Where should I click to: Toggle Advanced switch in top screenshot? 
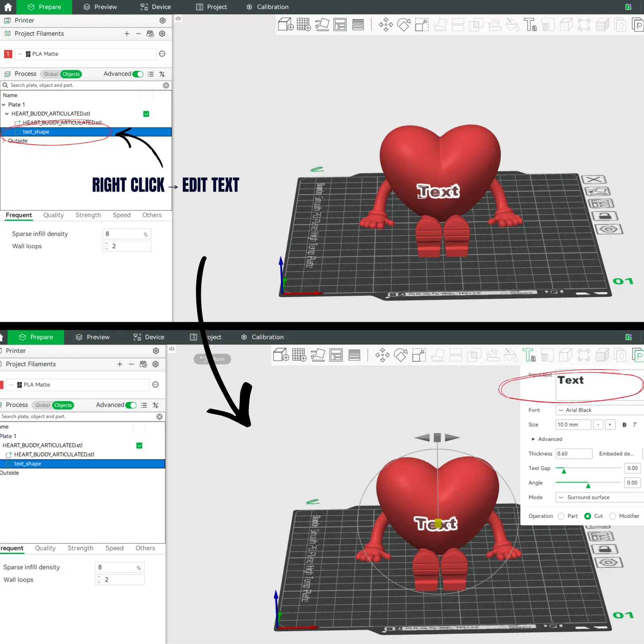[138, 74]
